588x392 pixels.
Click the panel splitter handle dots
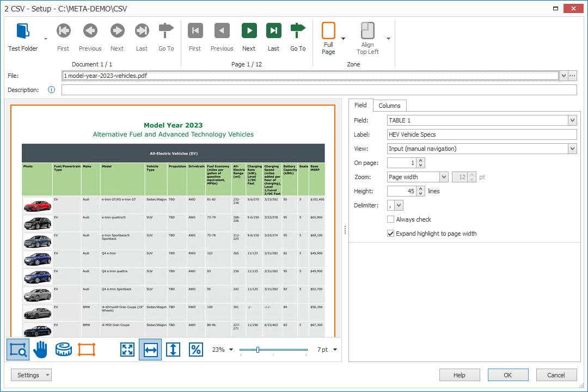pos(345,230)
